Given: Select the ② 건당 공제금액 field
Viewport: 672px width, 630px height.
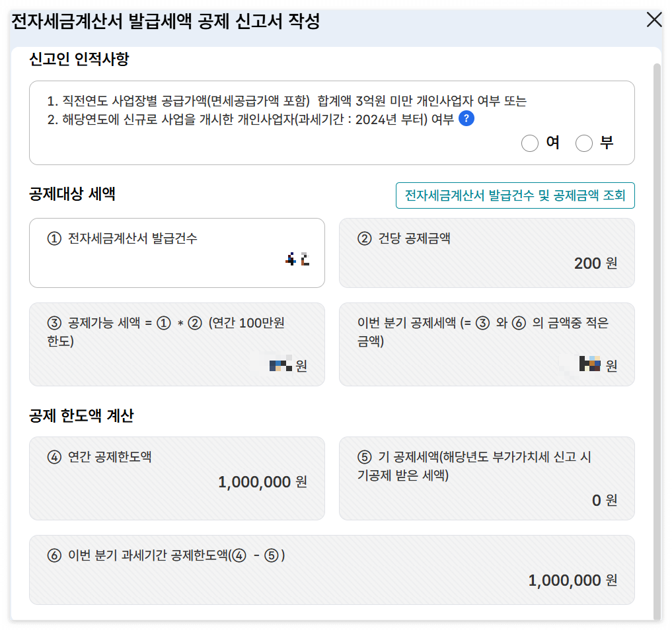Looking at the screenshot, I should (486, 253).
